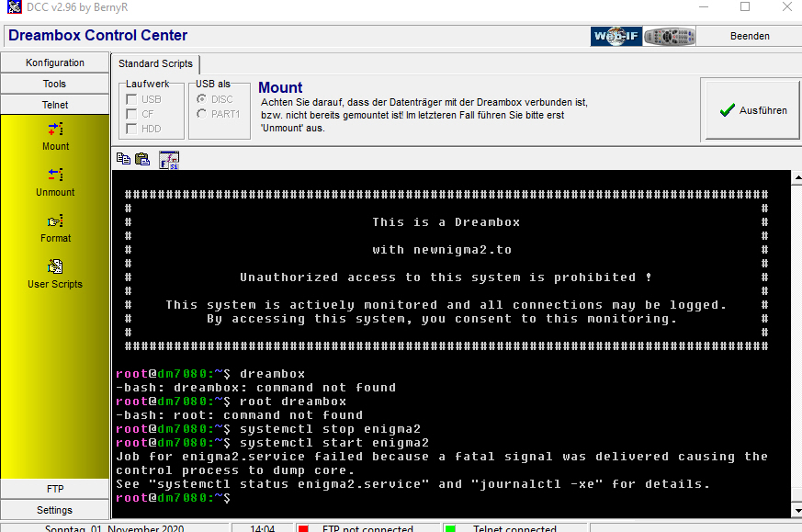Viewport: 802px width, 532px height.
Task: Open the Tools section
Action: coord(55,84)
